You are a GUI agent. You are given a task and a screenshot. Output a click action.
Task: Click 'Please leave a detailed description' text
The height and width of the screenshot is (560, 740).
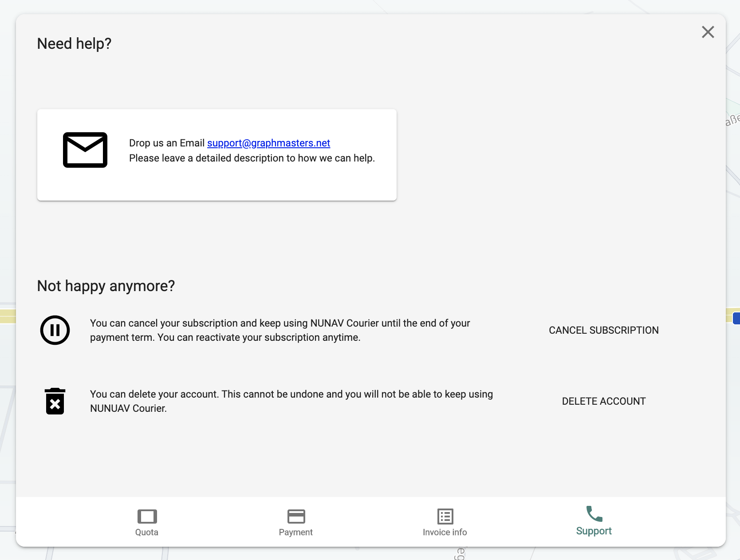coord(252,158)
